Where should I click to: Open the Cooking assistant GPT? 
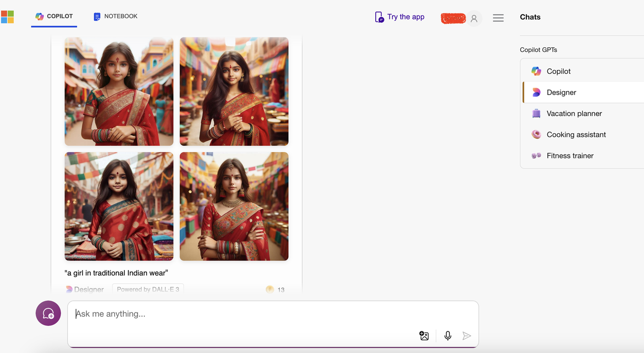click(x=584, y=135)
